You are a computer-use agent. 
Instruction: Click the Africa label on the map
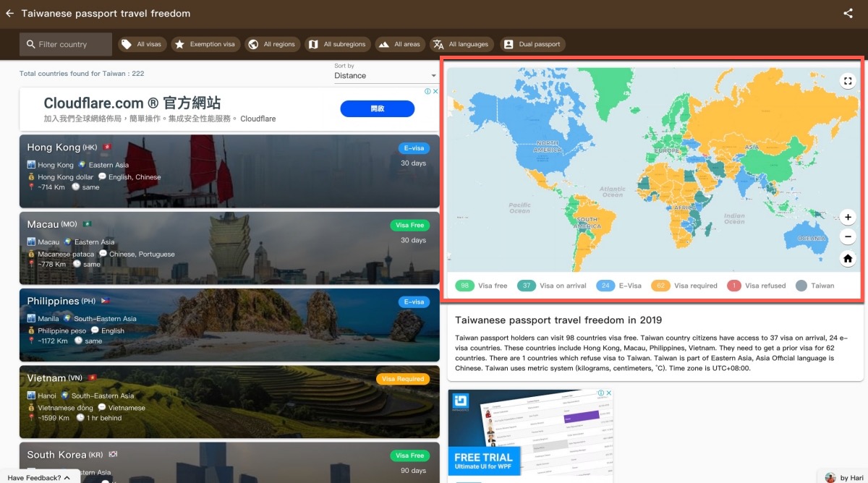tap(684, 208)
